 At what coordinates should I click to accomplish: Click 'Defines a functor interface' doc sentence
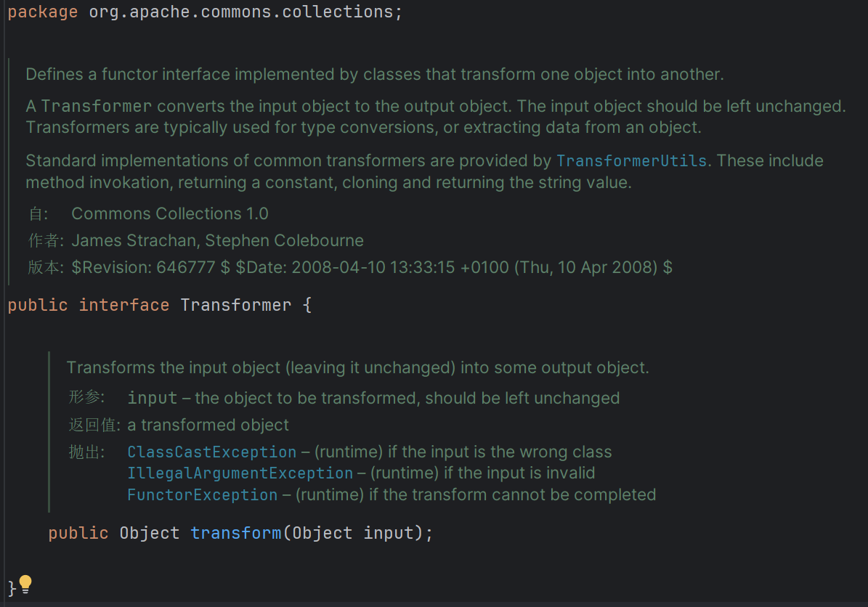(375, 74)
